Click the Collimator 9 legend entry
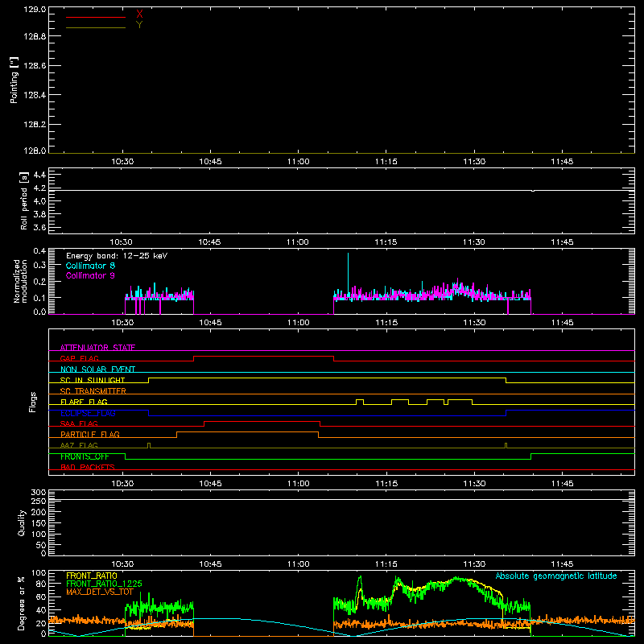The width and height of the screenshot is (644, 644). (x=90, y=275)
